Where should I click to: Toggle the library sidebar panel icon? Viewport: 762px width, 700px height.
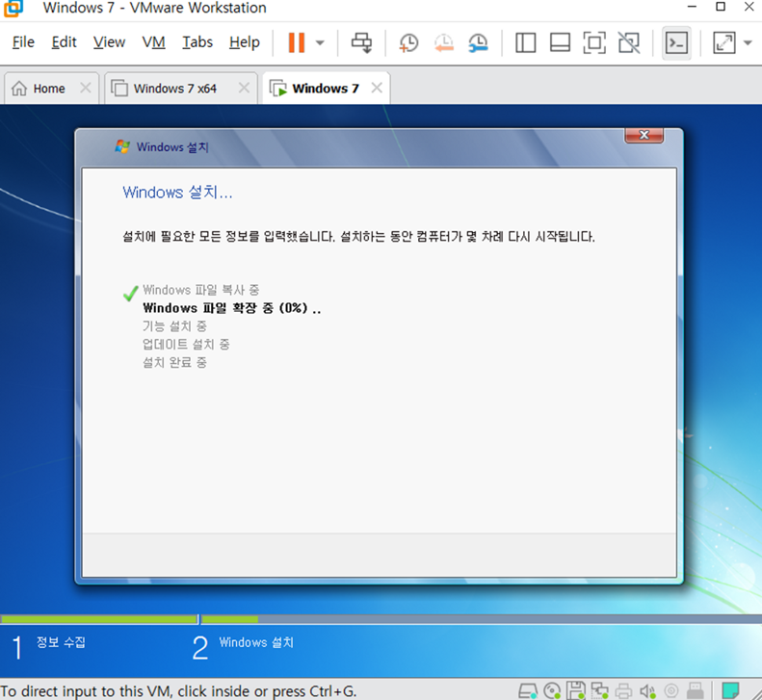pos(525,42)
